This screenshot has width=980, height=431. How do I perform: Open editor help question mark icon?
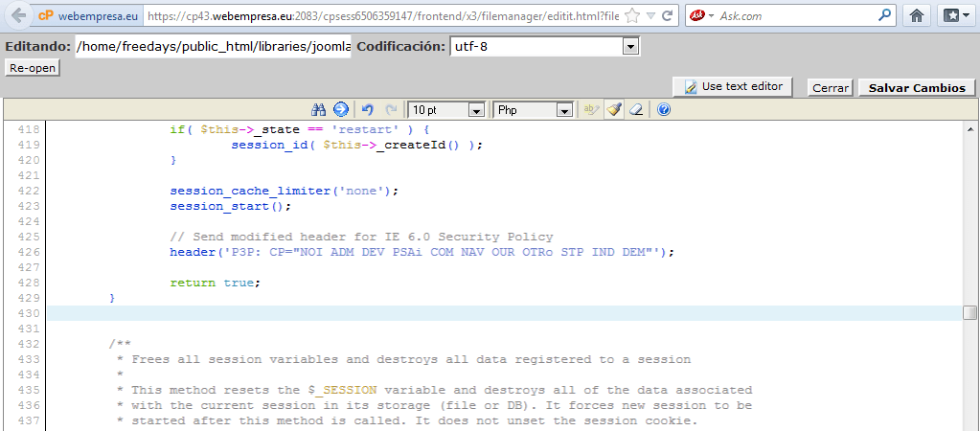point(664,110)
